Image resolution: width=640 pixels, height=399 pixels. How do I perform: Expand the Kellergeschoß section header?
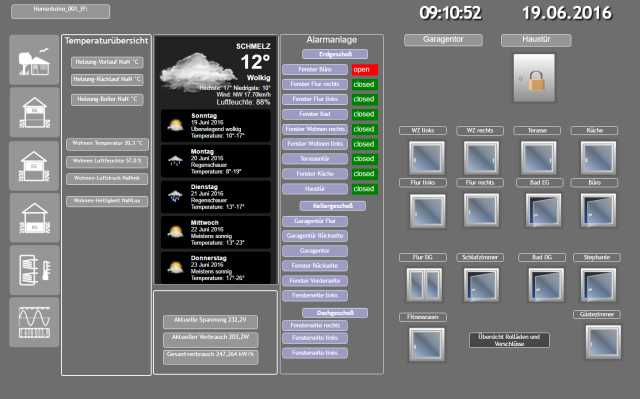333,206
